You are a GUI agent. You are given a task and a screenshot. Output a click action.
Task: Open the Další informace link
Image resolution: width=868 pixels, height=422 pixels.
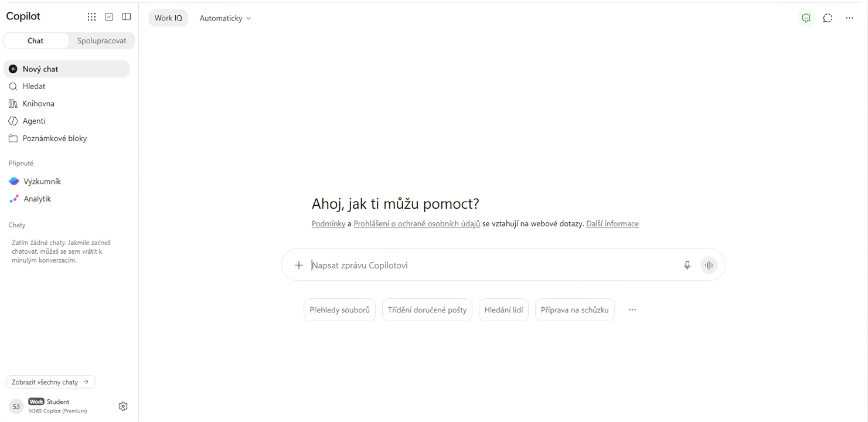(612, 224)
